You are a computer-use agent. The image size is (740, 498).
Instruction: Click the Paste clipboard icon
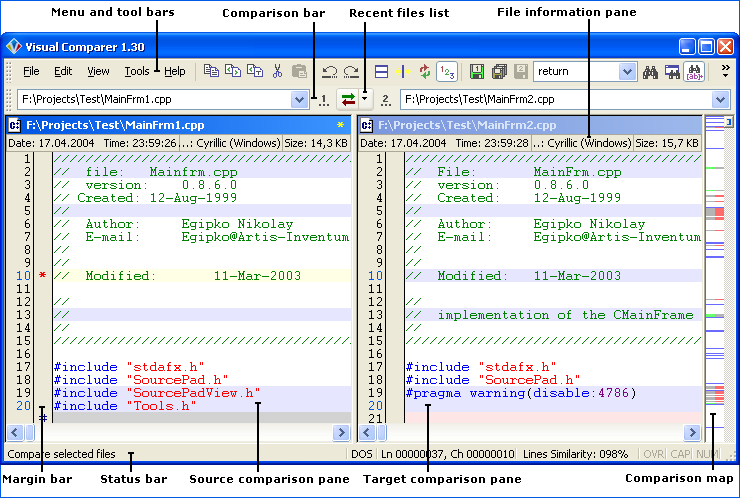click(x=299, y=72)
